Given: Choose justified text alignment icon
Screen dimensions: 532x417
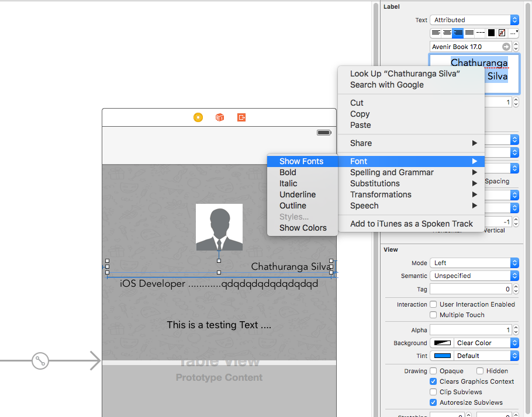Looking at the screenshot, I should [x=469, y=33].
